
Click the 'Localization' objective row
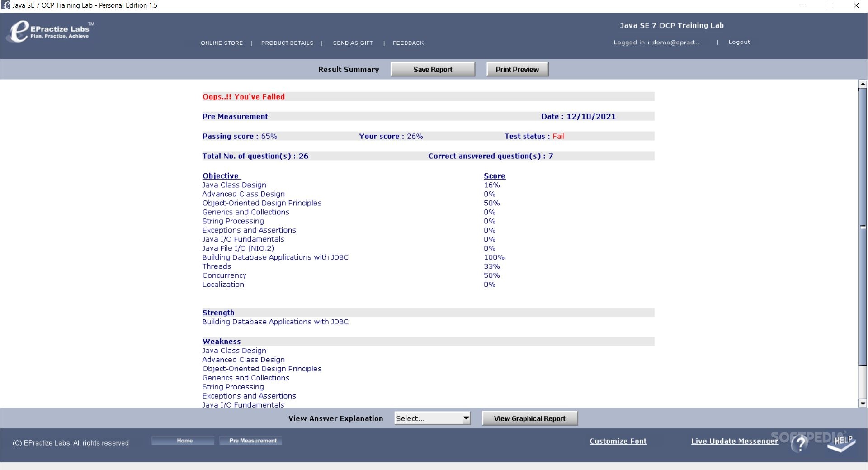pyautogui.click(x=223, y=285)
